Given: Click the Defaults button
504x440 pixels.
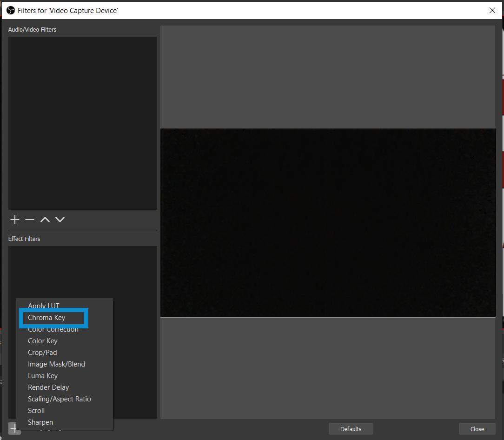Looking at the screenshot, I should (351, 428).
